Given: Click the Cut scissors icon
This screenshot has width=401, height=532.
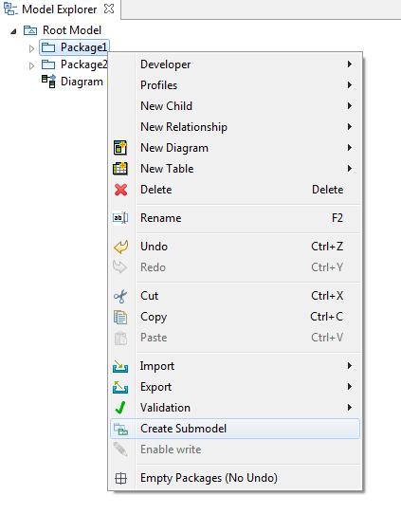Looking at the screenshot, I should coord(120,296).
